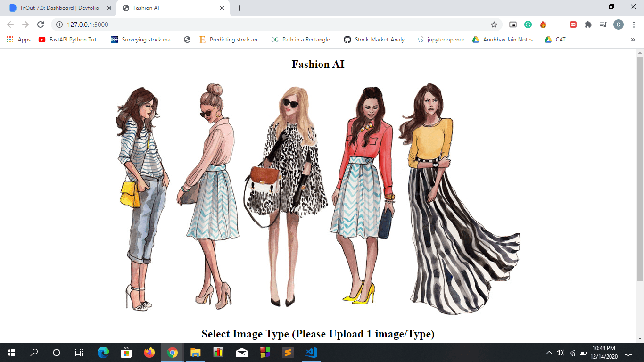Click the scrollbar down arrow
644x362 pixels.
tap(640, 338)
